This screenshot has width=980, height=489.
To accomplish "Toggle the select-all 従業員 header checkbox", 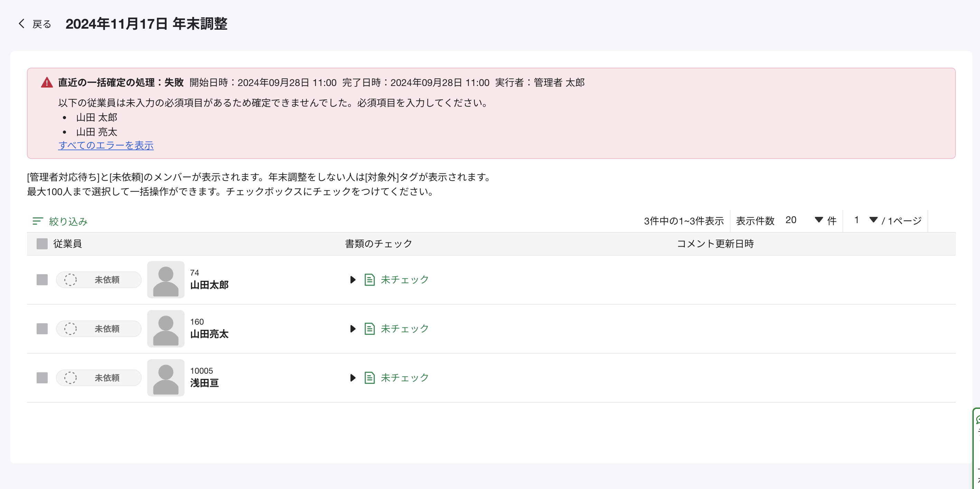I will 42,244.
